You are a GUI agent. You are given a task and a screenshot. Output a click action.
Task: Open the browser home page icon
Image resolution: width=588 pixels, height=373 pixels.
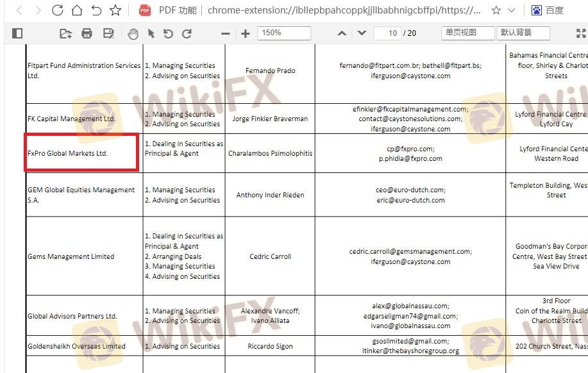pos(77,10)
